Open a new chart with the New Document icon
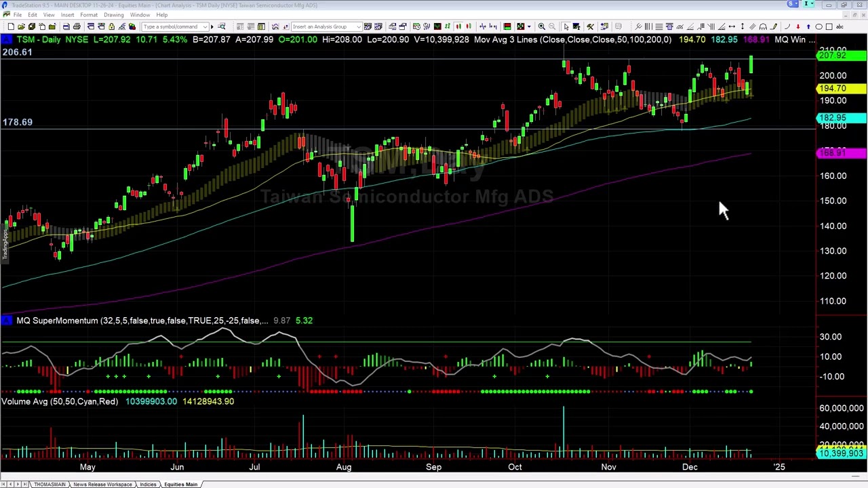This screenshot has width=868, height=488. tap(10, 26)
